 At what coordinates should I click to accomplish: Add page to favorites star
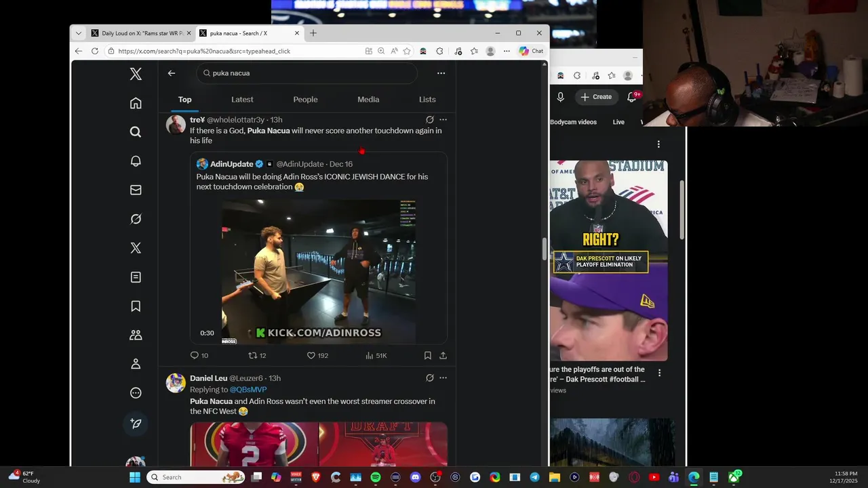407,51
